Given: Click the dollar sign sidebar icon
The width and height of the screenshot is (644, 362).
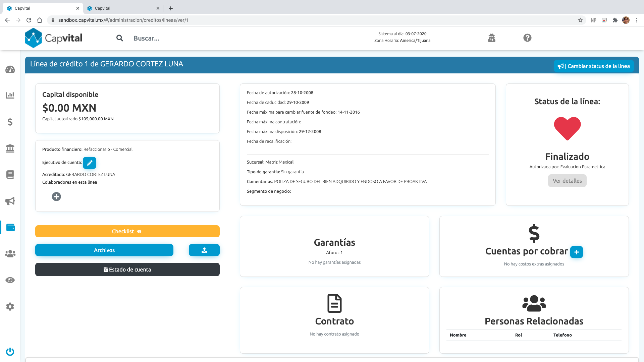Looking at the screenshot, I should [10, 122].
